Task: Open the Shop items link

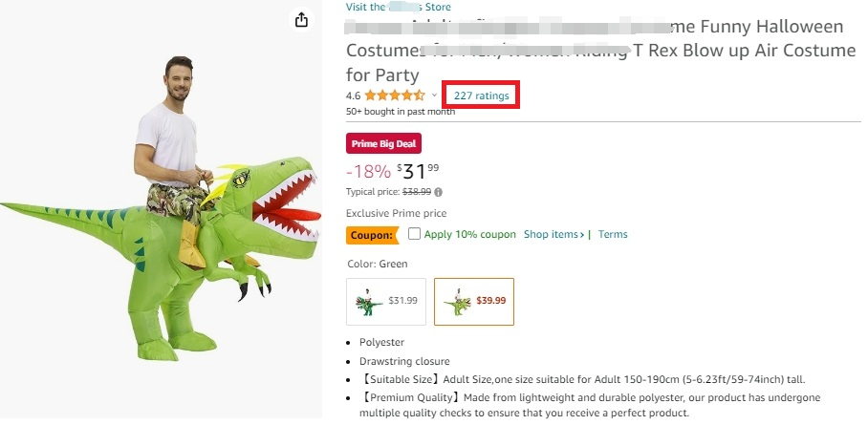Action: click(x=554, y=235)
